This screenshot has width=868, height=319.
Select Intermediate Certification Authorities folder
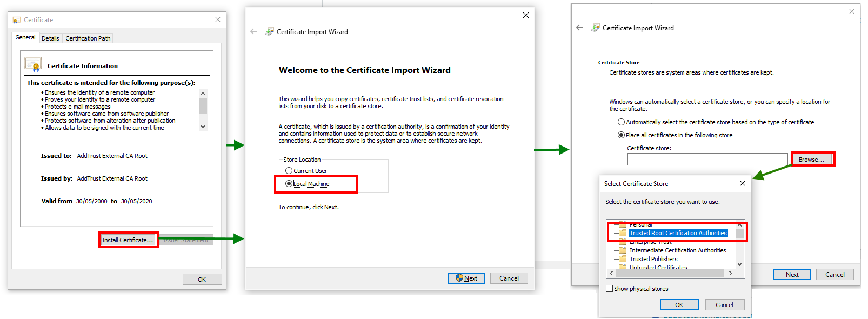(x=678, y=250)
